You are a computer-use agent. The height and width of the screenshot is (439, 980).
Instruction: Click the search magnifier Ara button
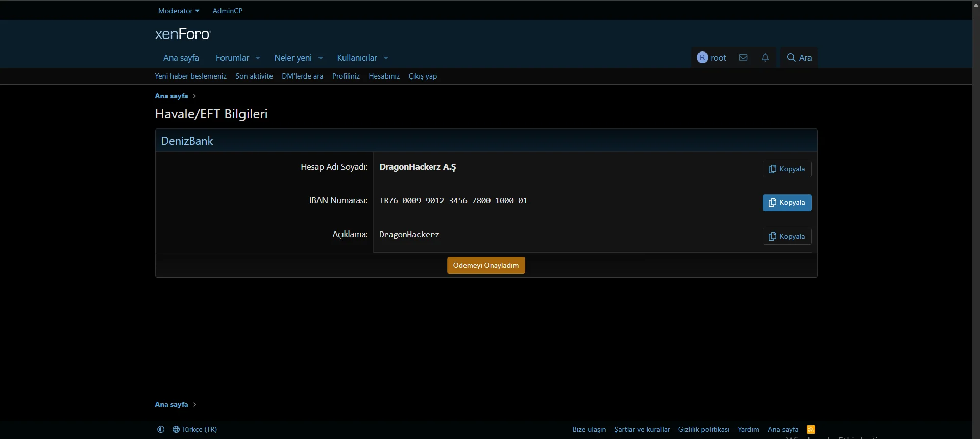click(799, 58)
